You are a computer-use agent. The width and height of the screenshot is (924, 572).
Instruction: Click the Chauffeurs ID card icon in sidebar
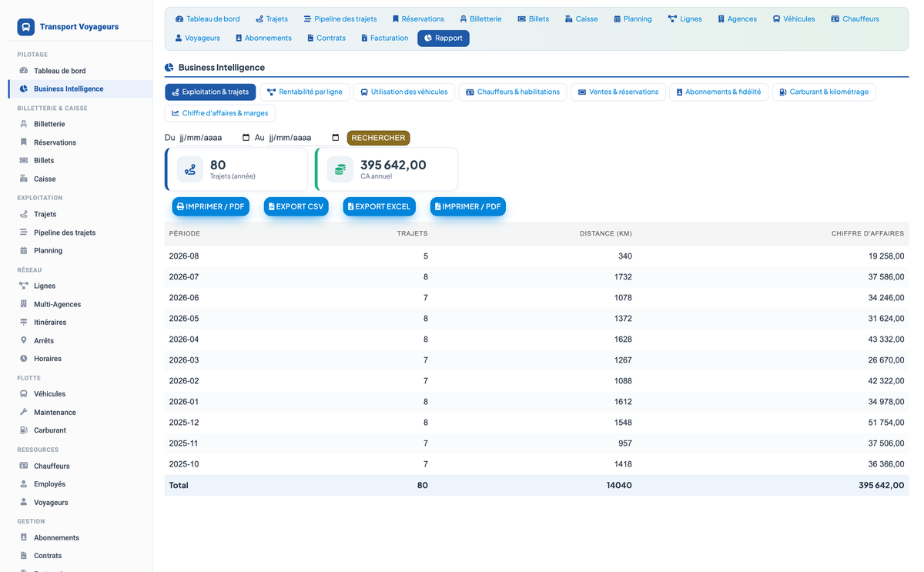[x=24, y=466]
